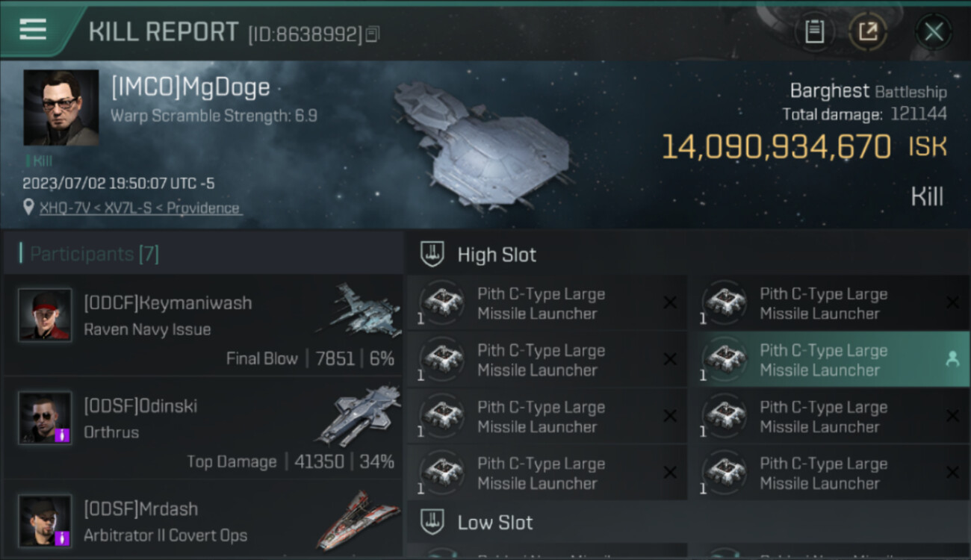Open the XHQ-7V location link
The image size is (971, 560).
coord(64,208)
